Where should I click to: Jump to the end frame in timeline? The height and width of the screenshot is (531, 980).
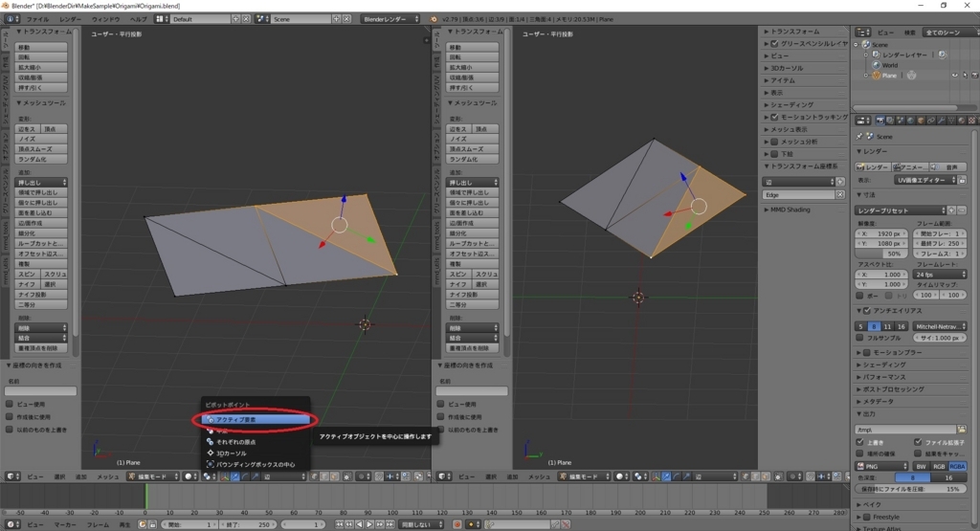coord(390,524)
